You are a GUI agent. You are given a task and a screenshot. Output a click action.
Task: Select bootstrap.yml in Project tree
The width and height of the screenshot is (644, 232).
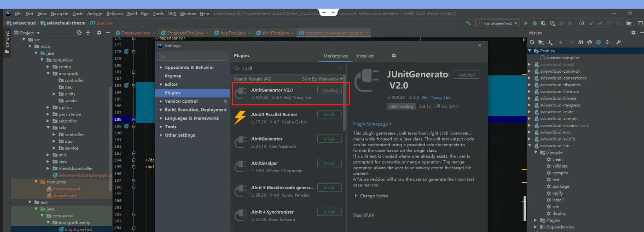[x=66, y=189]
